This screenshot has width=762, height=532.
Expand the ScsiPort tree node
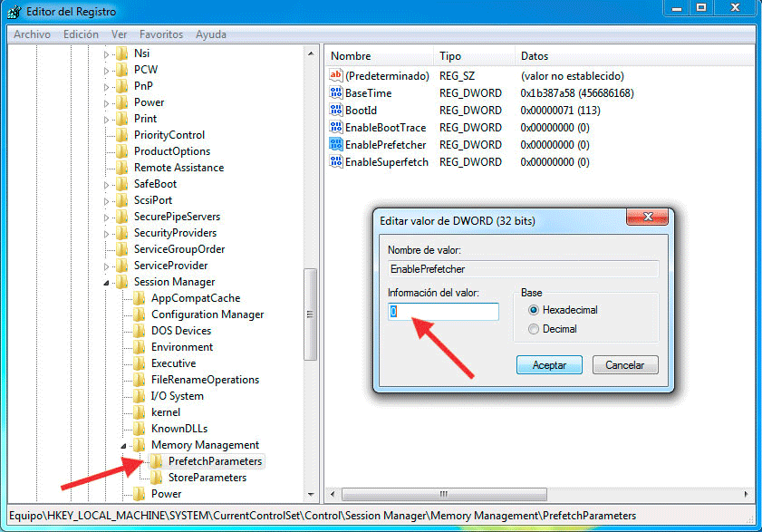tap(106, 201)
